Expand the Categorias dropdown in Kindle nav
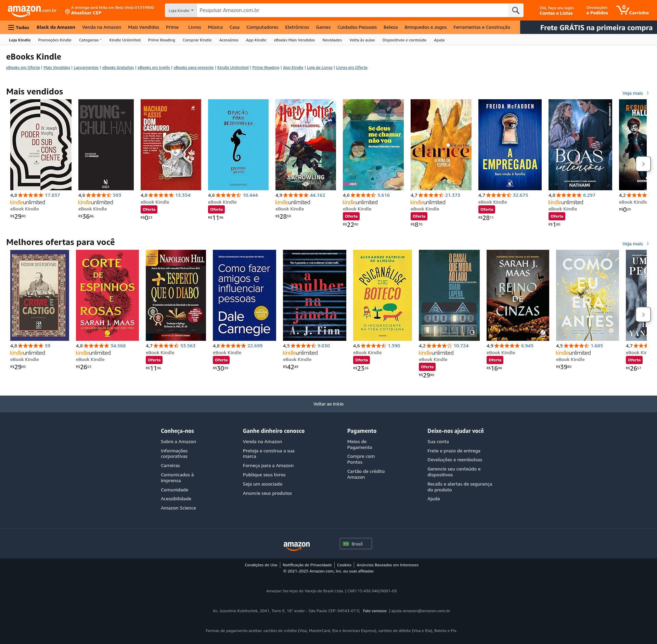The width and height of the screenshot is (657, 644). click(90, 40)
